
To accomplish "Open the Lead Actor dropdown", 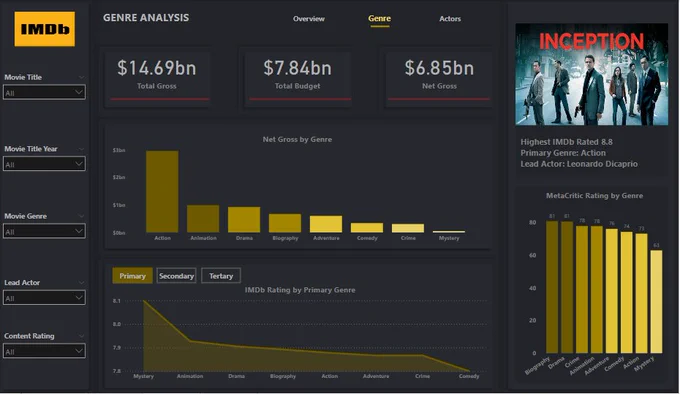I will (x=44, y=298).
